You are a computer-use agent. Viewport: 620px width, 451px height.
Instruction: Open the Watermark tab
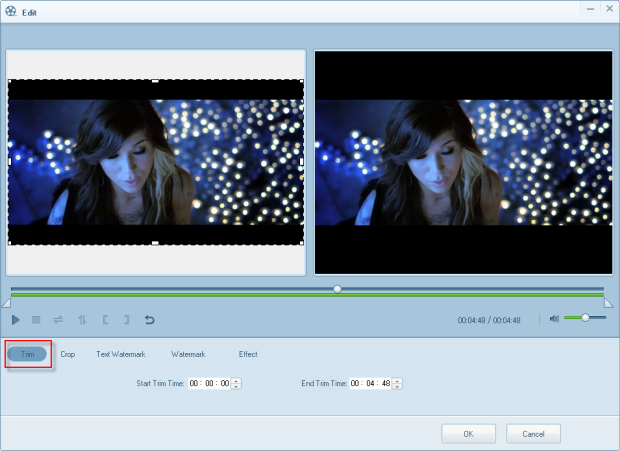pos(188,354)
